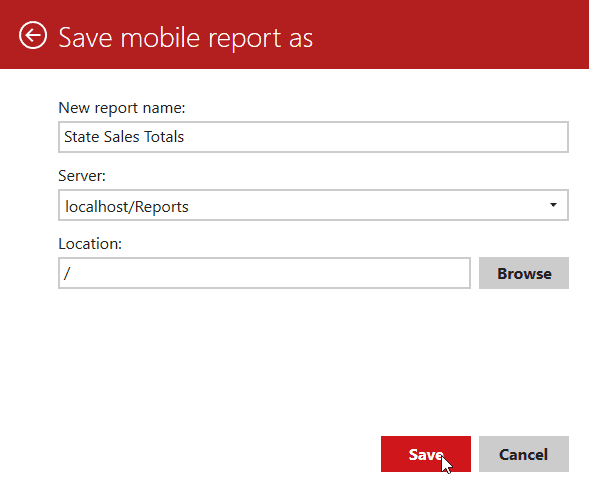Go back using the circled arrow icon

(33, 35)
